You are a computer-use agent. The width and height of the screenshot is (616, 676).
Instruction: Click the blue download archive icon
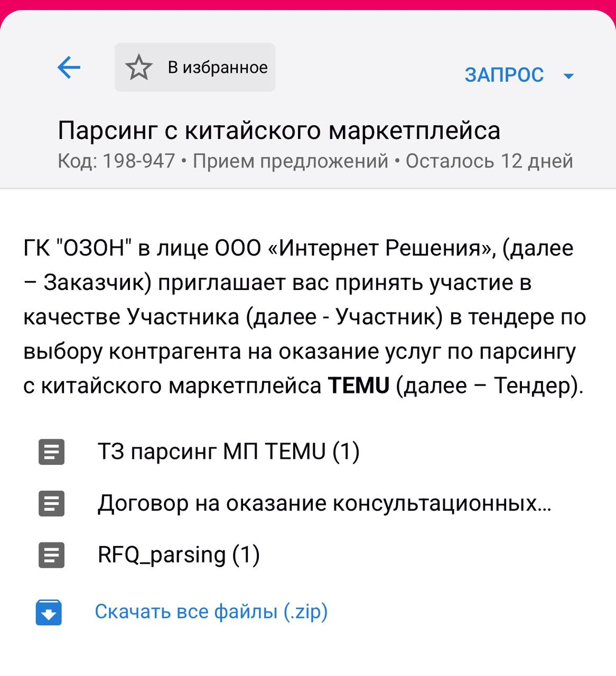[49, 613]
